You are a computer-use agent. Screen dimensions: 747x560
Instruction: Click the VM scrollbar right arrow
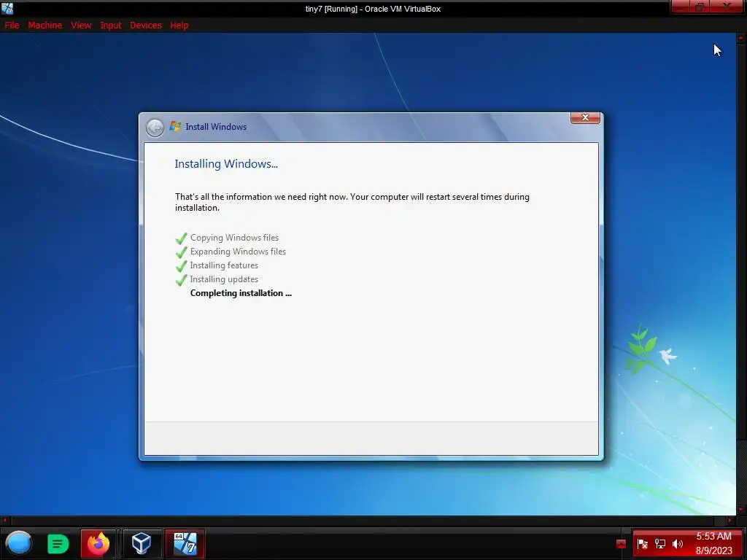tap(729, 521)
